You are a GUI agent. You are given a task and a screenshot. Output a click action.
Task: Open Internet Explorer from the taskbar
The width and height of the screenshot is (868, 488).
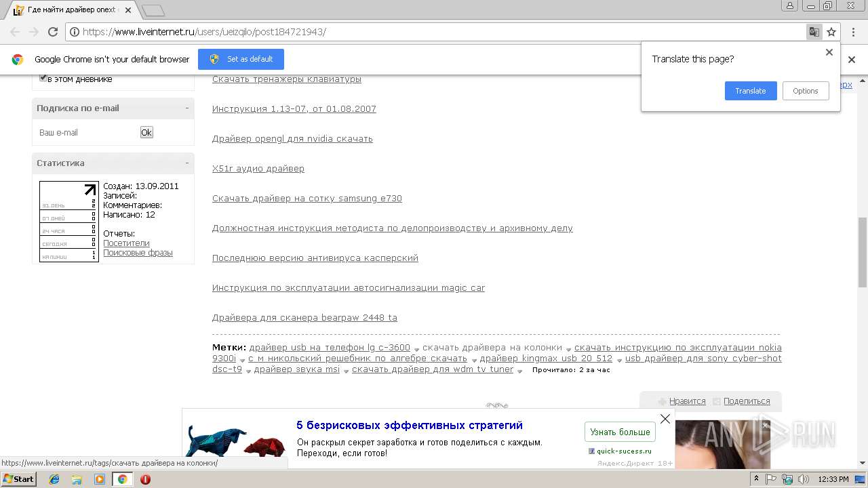54,479
